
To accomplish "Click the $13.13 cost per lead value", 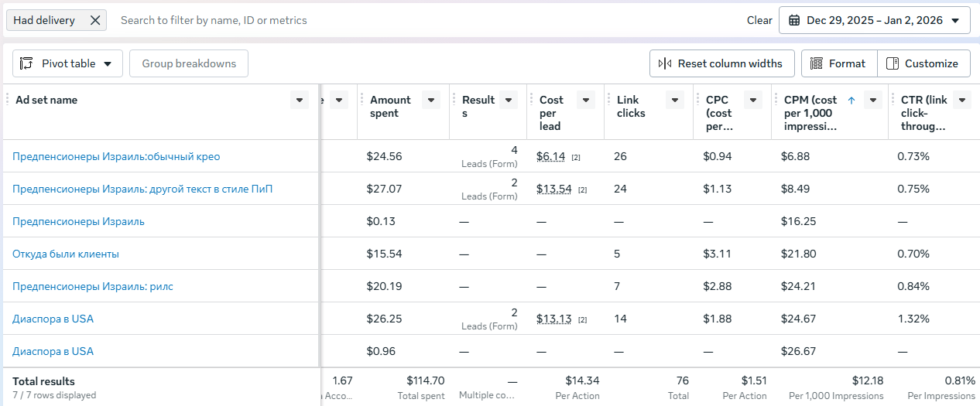I will pyautogui.click(x=554, y=319).
